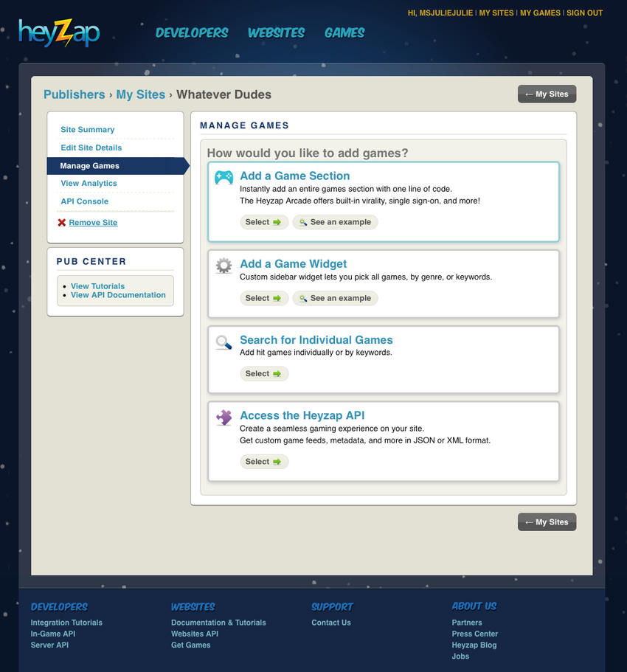Image resolution: width=627 pixels, height=672 pixels.
Task: Open Integration Tutorials footer link
Action: click(x=66, y=623)
